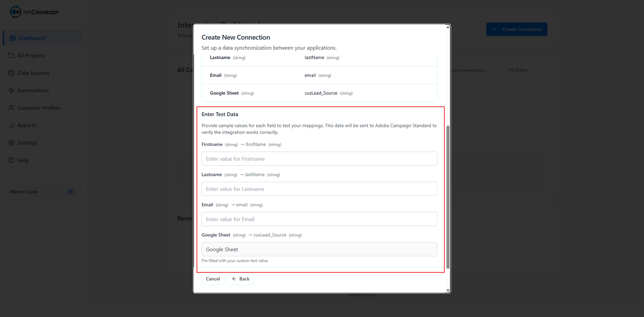Click the Back button
Screen dimensions: 644x317
point(240,279)
